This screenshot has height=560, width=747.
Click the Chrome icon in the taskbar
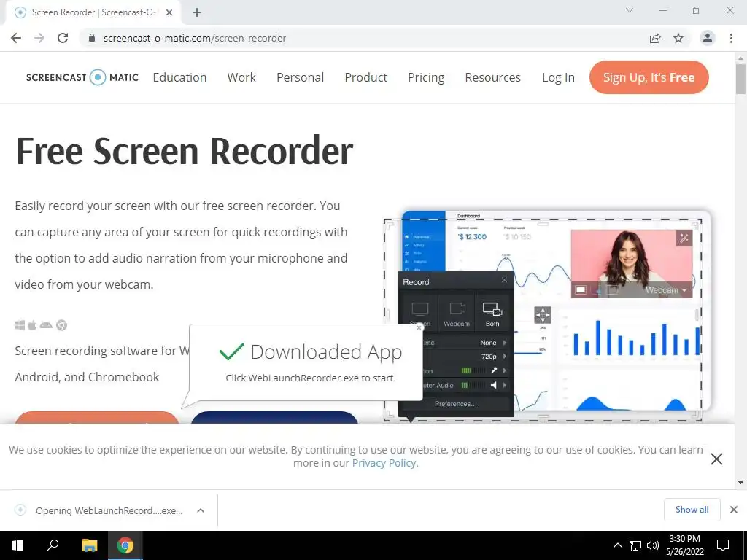(125, 545)
